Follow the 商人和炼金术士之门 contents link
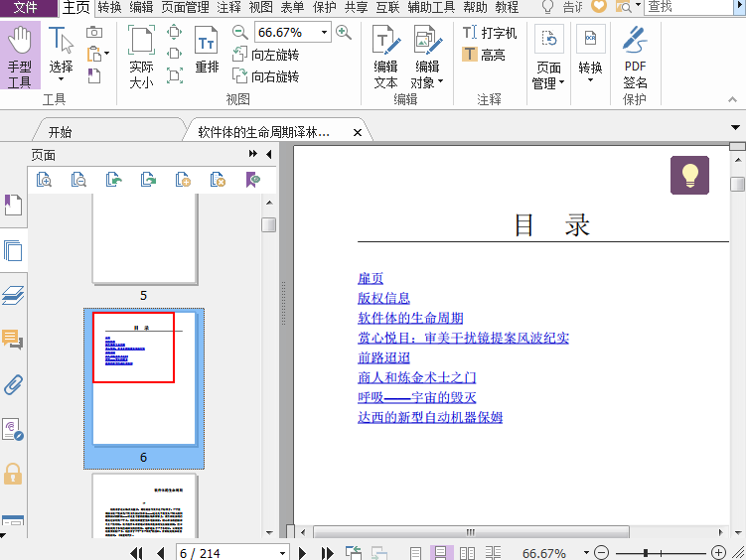Viewport: 746px width, 560px height. 417,377
